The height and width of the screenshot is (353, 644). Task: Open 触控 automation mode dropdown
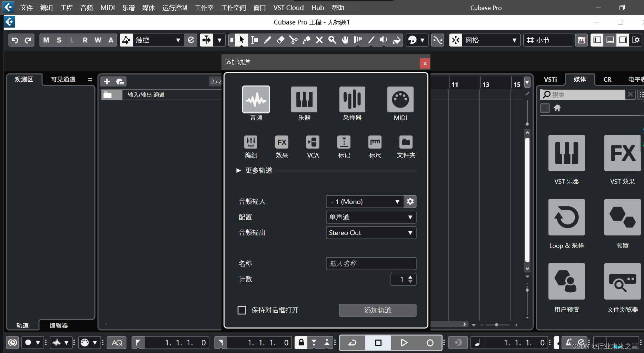pyautogui.click(x=158, y=40)
